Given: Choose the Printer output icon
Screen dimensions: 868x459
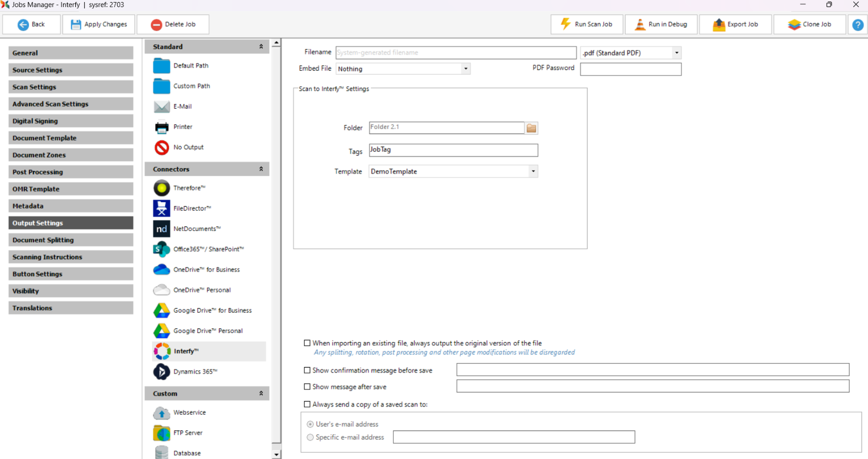Looking at the screenshot, I should (x=162, y=127).
